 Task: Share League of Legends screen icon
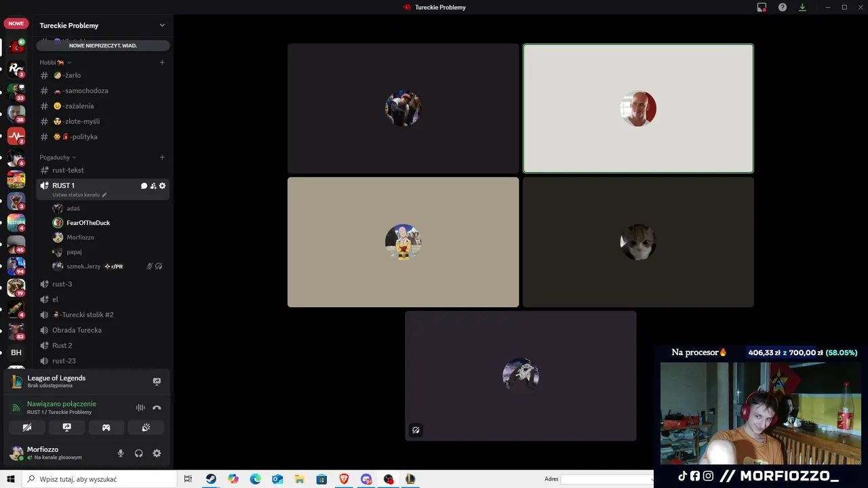(157, 382)
